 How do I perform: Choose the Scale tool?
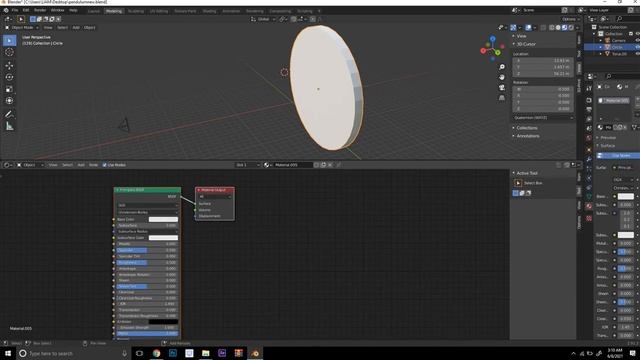pyautogui.click(x=9, y=89)
